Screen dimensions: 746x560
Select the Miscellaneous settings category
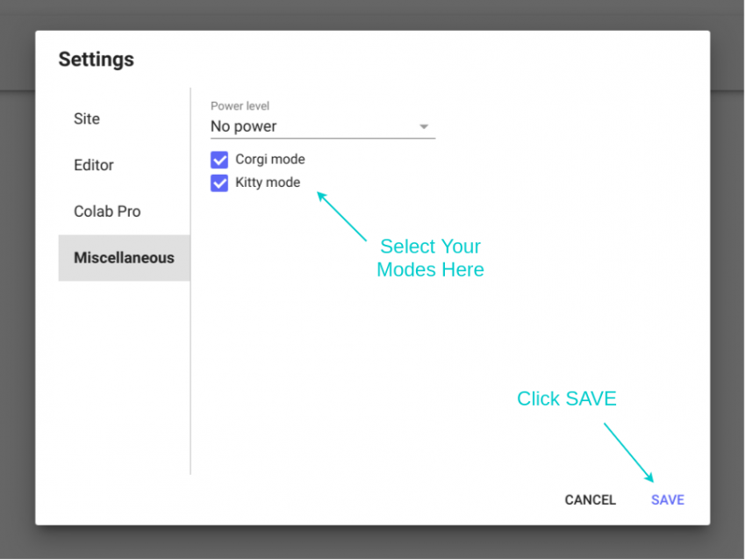(124, 257)
